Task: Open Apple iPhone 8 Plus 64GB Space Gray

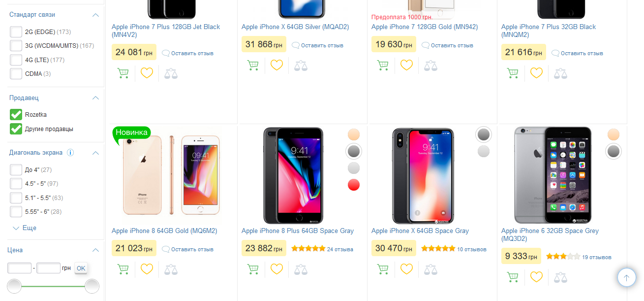Action: (x=297, y=231)
